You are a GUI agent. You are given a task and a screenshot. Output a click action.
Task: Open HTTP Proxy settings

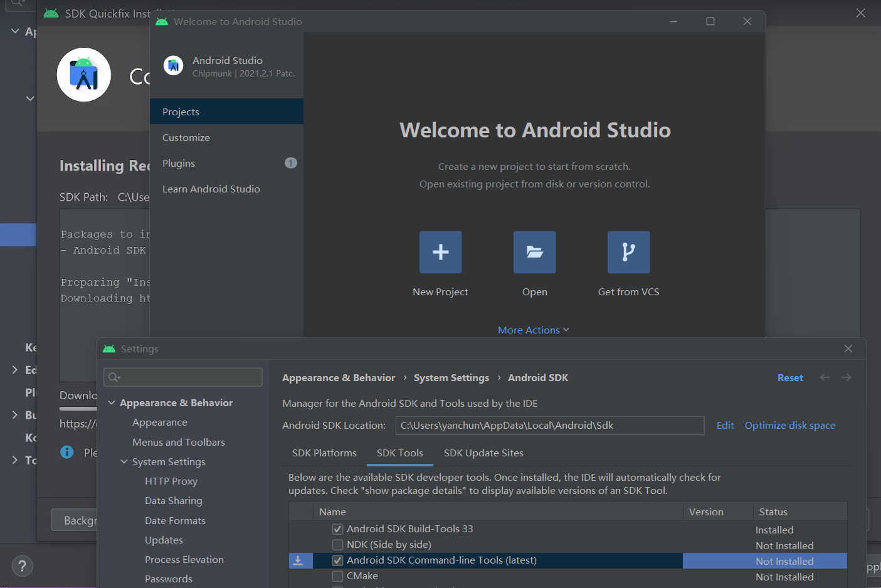(x=171, y=481)
